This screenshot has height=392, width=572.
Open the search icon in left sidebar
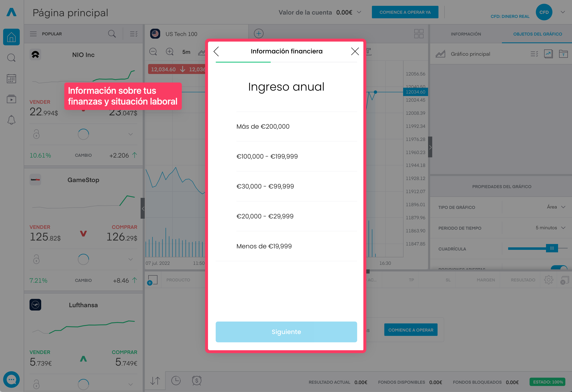coord(11,58)
